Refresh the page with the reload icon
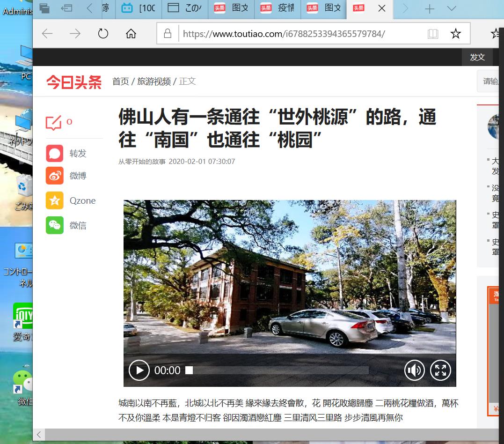Viewport: 504px width, 444px height. click(103, 33)
